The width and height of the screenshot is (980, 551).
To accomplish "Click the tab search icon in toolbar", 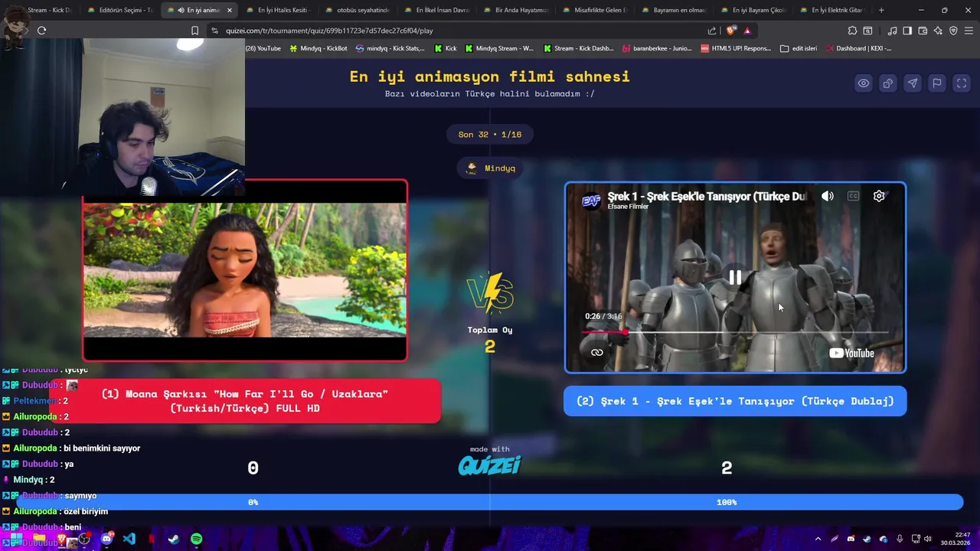I will pos(867,31).
